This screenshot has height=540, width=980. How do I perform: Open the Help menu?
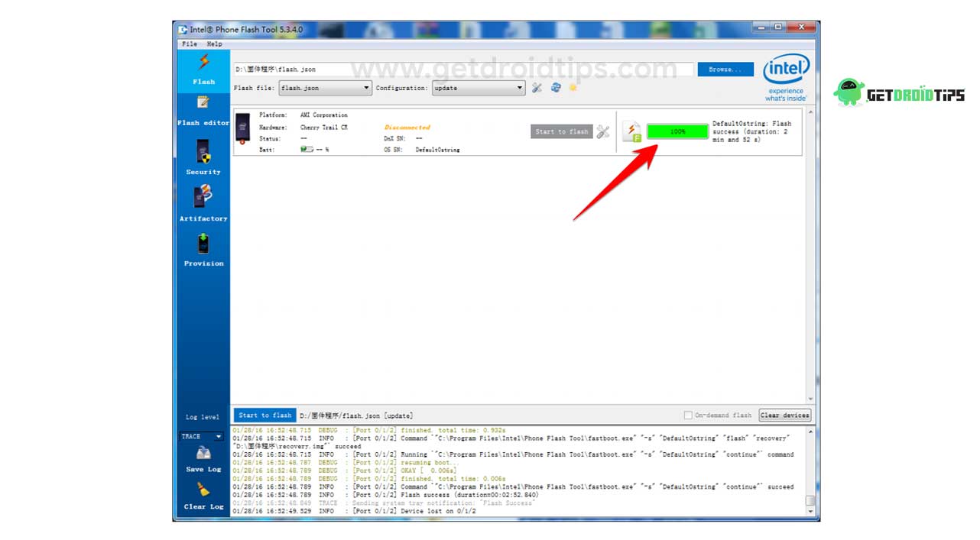pos(214,44)
